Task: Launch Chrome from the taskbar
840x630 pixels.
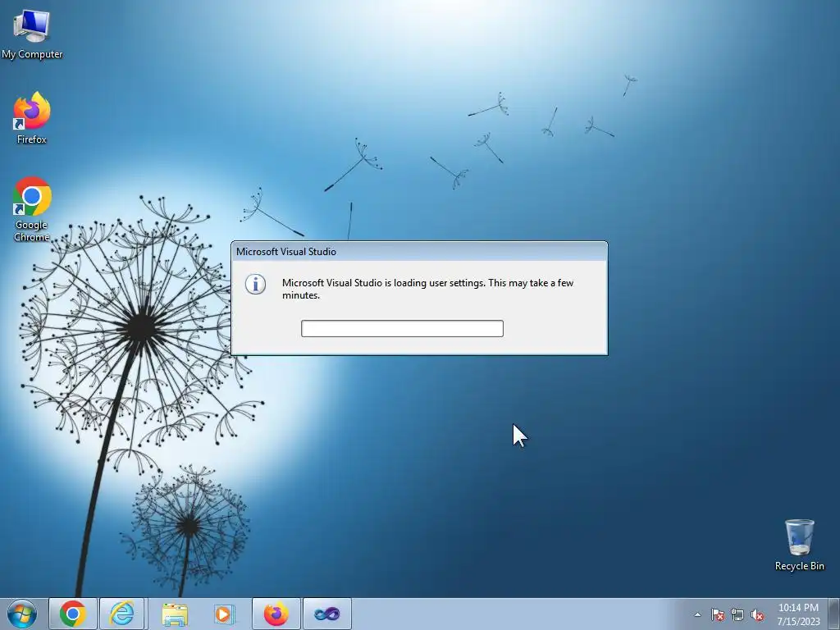Action: (73, 614)
